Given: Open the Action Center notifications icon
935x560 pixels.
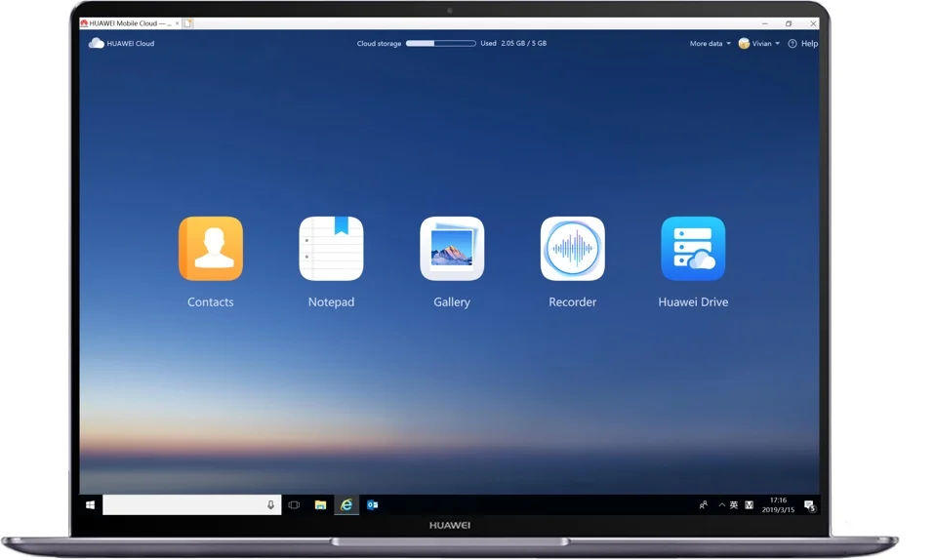Looking at the screenshot, I should point(809,505).
